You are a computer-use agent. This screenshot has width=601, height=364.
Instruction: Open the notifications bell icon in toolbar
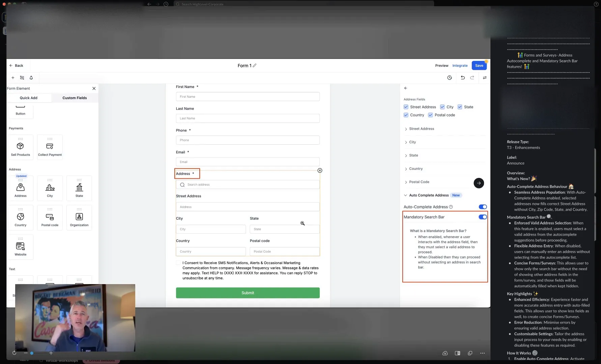(31, 78)
